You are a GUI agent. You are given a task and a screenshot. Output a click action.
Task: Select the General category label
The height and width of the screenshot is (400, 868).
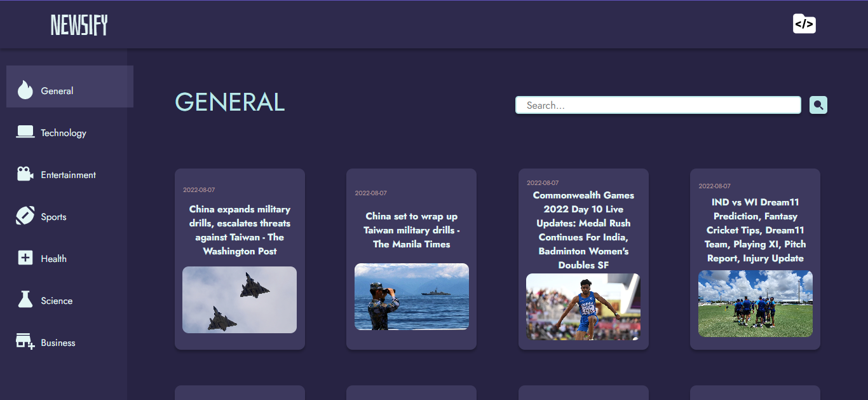(57, 91)
